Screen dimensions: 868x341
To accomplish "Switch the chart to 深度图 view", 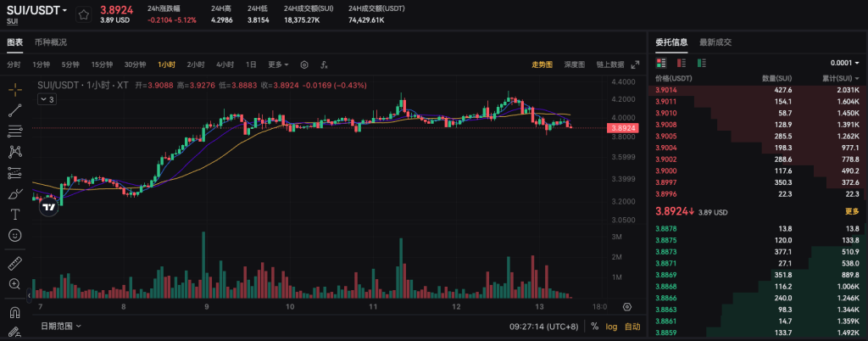I will click(575, 64).
